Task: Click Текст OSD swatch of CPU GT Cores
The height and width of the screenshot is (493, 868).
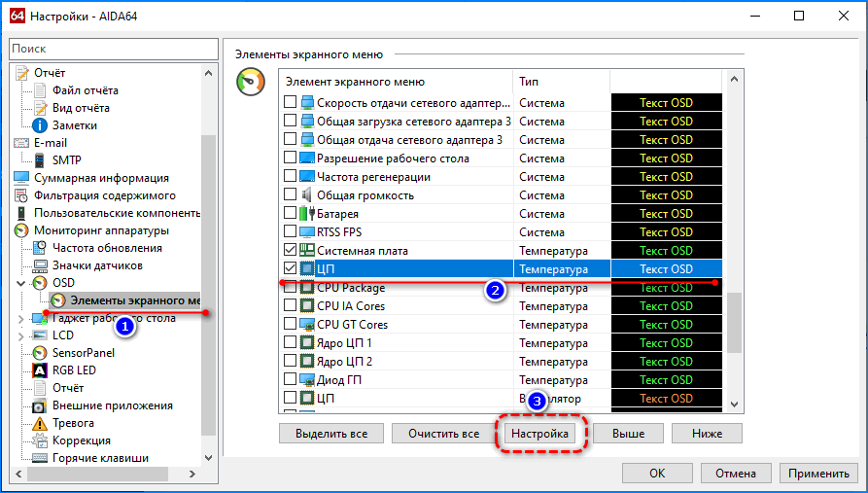Action: click(x=667, y=325)
